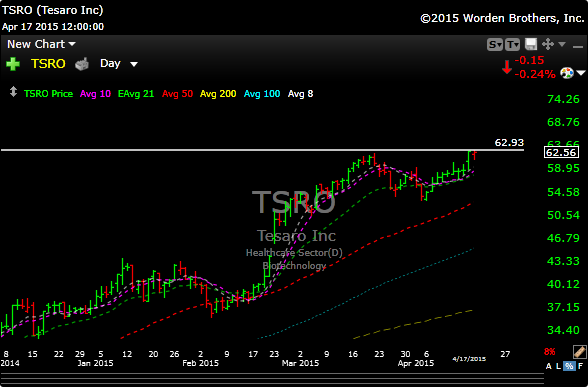588x387 pixels.
Task: Click the 46.79 price axis label
Action: 563,238
